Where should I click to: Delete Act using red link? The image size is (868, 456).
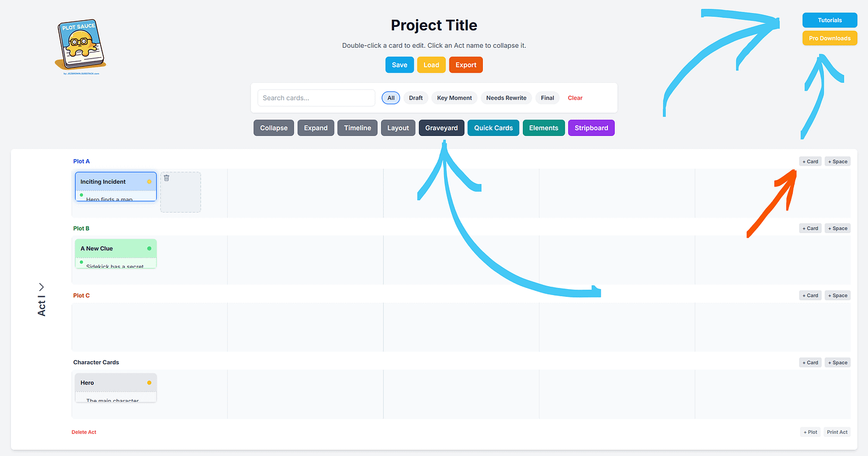pos(84,432)
